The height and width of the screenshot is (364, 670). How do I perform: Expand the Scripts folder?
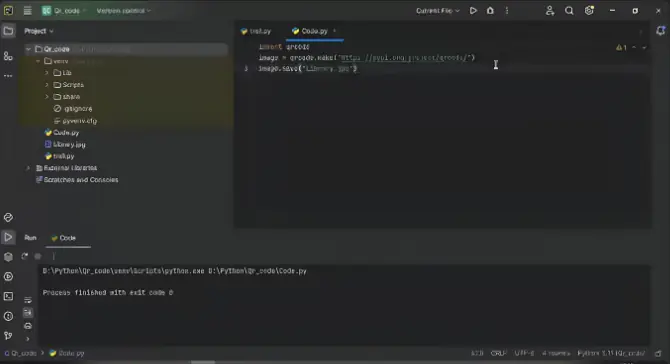[x=47, y=85]
